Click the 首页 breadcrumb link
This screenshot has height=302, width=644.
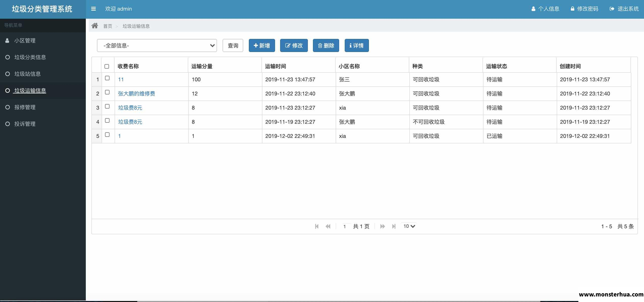click(108, 26)
